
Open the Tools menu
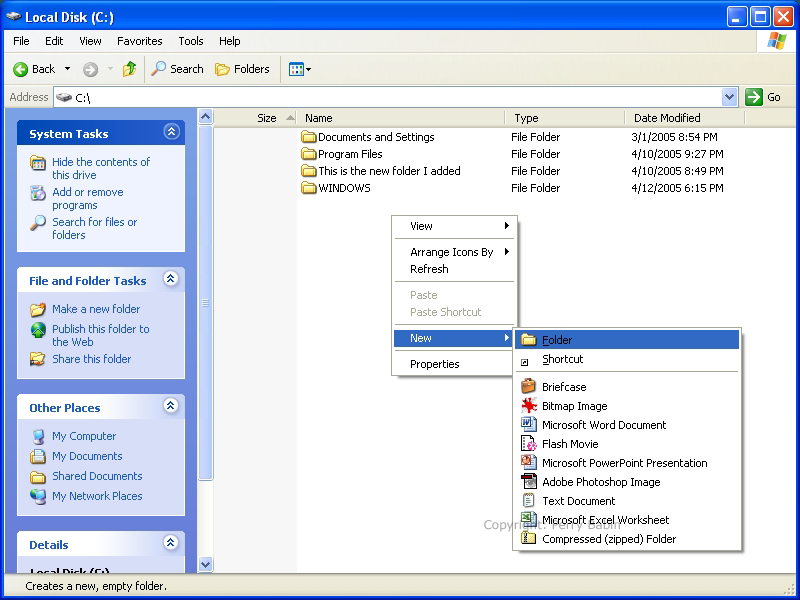pyautogui.click(x=191, y=41)
